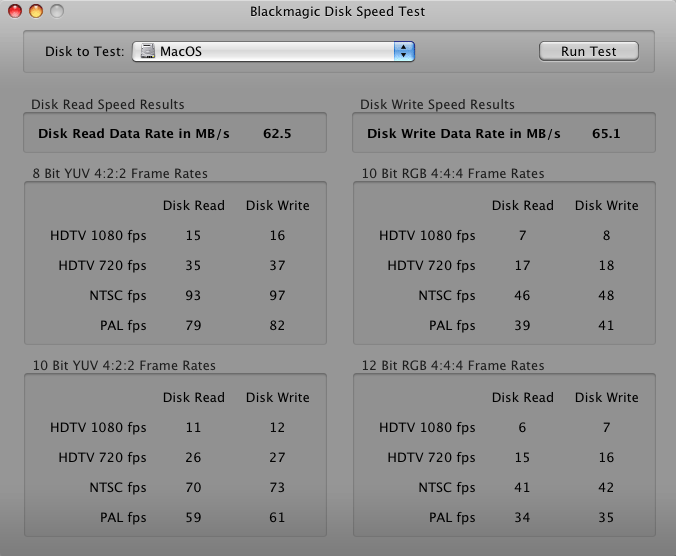Viewport: 676px width, 556px height.
Task: Click the NTSC read value 93 in 8 Bit YUV
Action: tap(193, 295)
